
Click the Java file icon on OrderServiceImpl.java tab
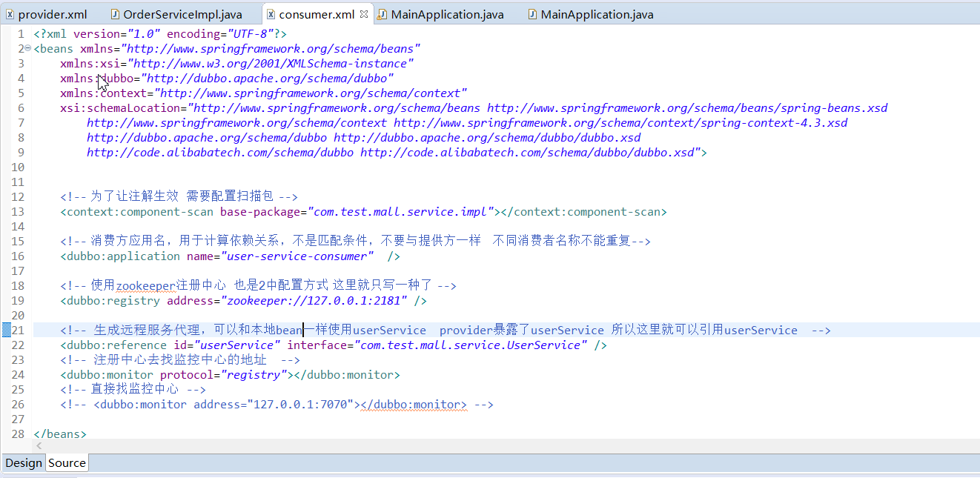tap(115, 14)
